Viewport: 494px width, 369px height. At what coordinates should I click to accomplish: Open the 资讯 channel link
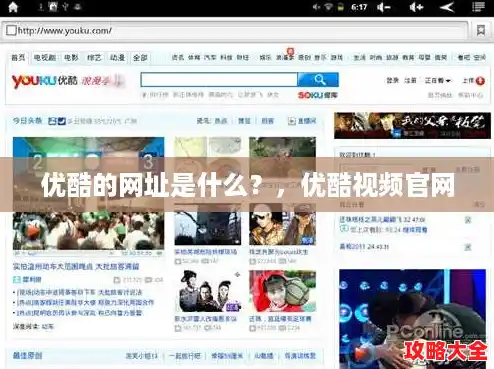tap(178, 58)
